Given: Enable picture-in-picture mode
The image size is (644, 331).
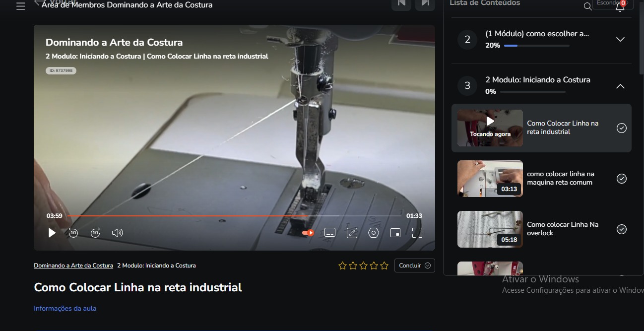Looking at the screenshot, I should (x=395, y=233).
